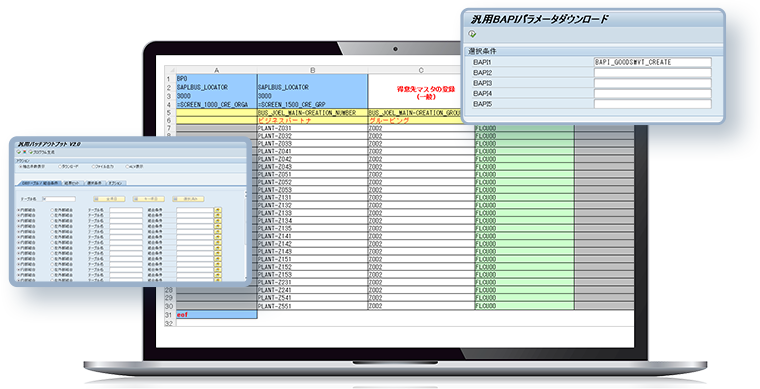The image size is (760, 389).
Task: Click cell 'PLANT-Z031'
Action: 313,128
